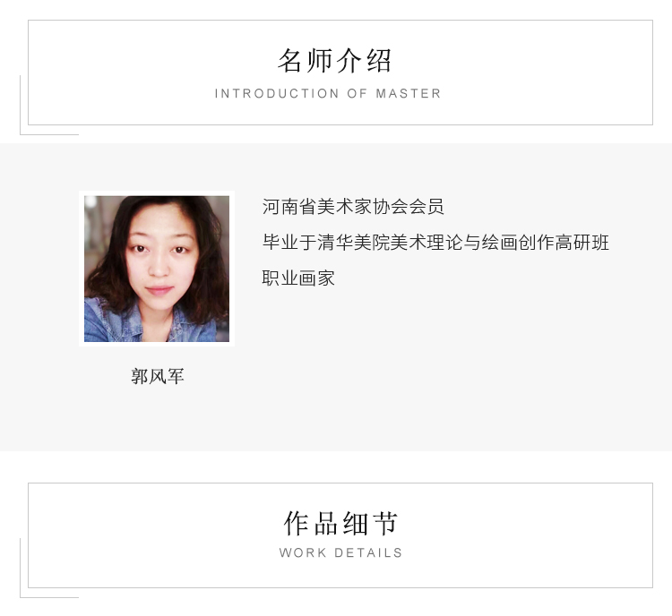Click the 河南省美术家协会会员 line
Image resolution: width=672 pixels, height=616 pixels.
click(x=353, y=207)
